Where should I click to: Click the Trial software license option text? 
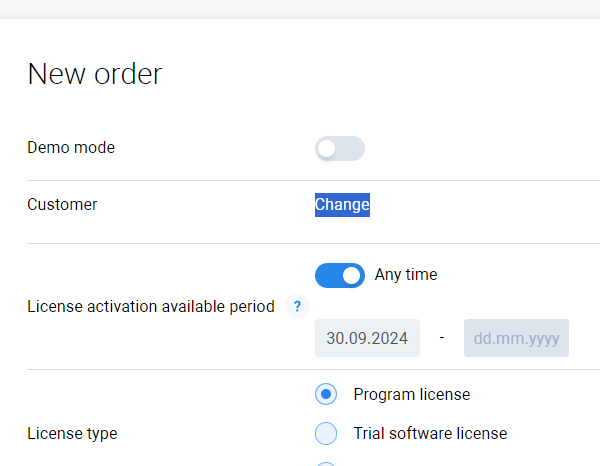click(430, 433)
